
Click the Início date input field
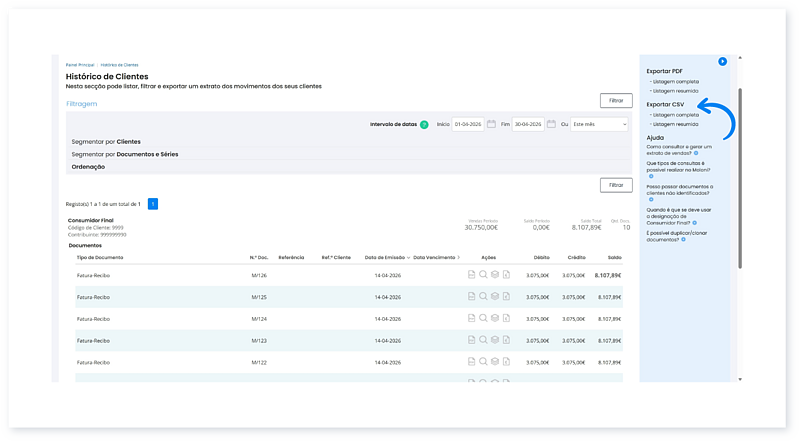(467, 125)
